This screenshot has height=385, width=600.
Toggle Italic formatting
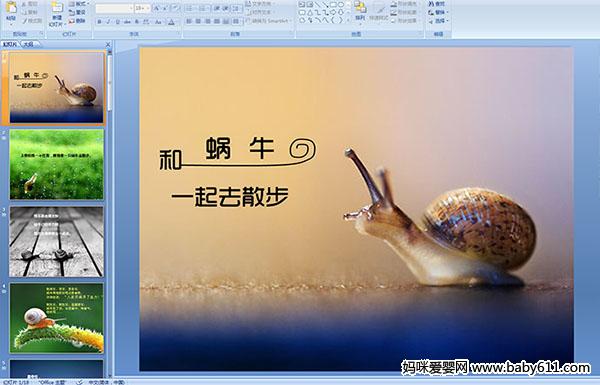coord(108,22)
